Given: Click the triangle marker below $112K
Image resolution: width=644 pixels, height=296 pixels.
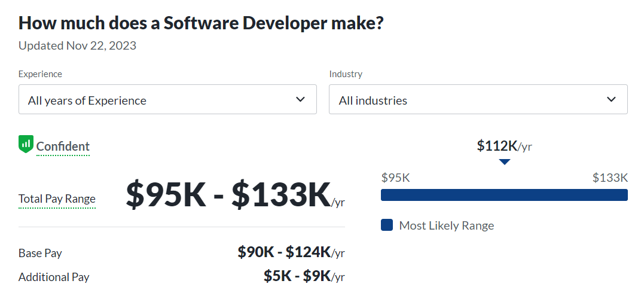Looking at the screenshot, I should (x=504, y=161).
